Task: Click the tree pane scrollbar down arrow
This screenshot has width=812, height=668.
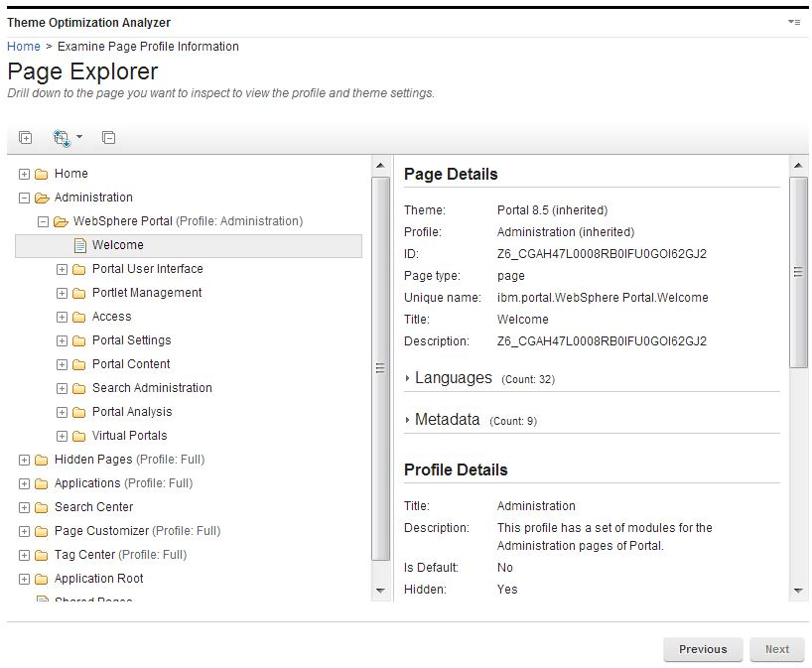Action: (x=380, y=591)
